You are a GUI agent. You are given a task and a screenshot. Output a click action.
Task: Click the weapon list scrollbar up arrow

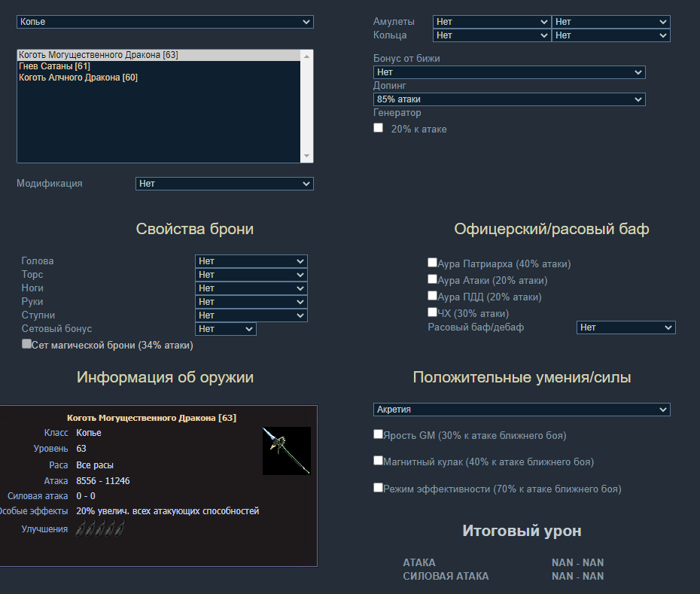[x=306, y=56]
